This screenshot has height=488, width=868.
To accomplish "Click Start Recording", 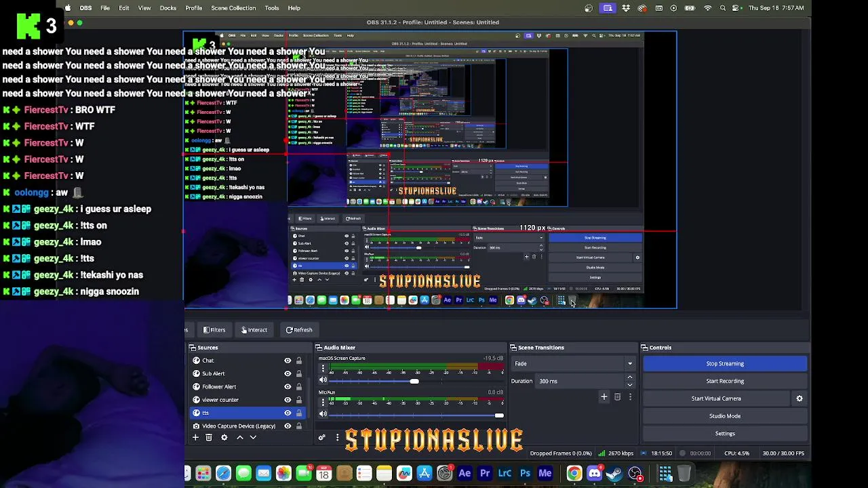I will pyautogui.click(x=725, y=382).
